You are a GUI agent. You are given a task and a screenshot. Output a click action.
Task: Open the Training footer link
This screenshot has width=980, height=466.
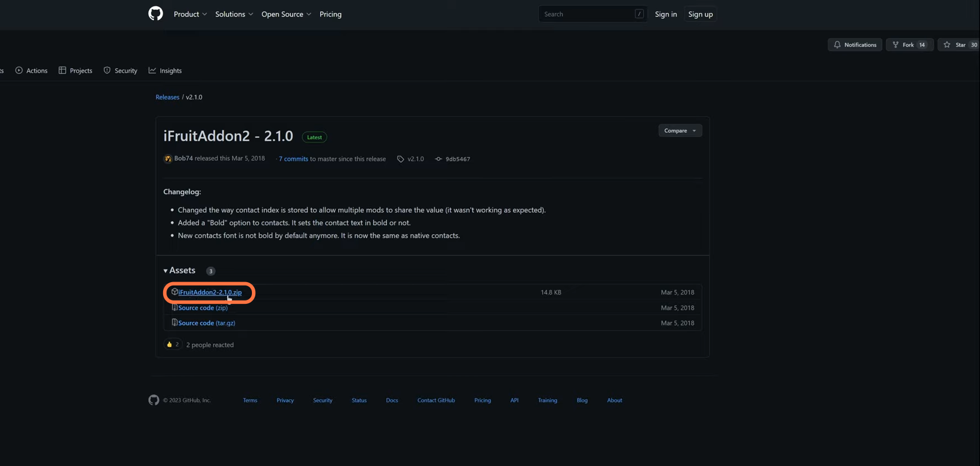tap(547, 400)
